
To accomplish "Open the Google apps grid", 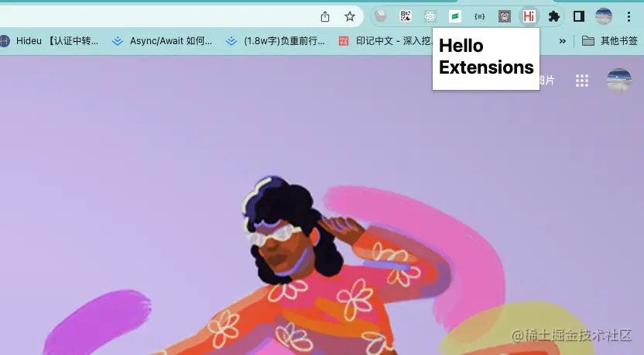I will pyautogui.click(x=582, y=81).
